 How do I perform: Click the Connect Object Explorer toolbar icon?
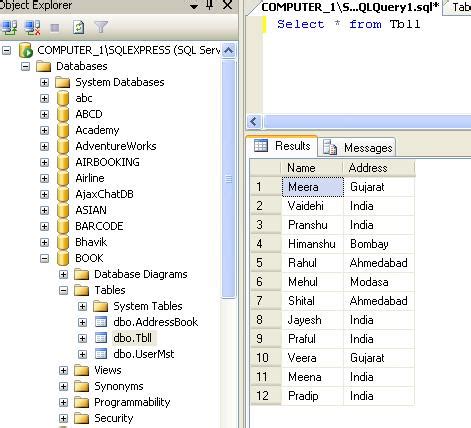coord(10,27)
